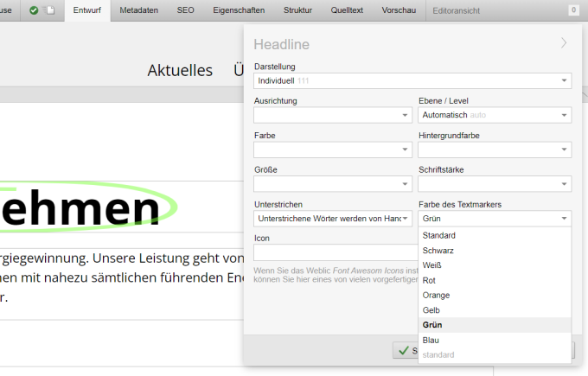Screen dimensions: 588x376
Task: Open the Vorschau tab
Action: (399, 10)
